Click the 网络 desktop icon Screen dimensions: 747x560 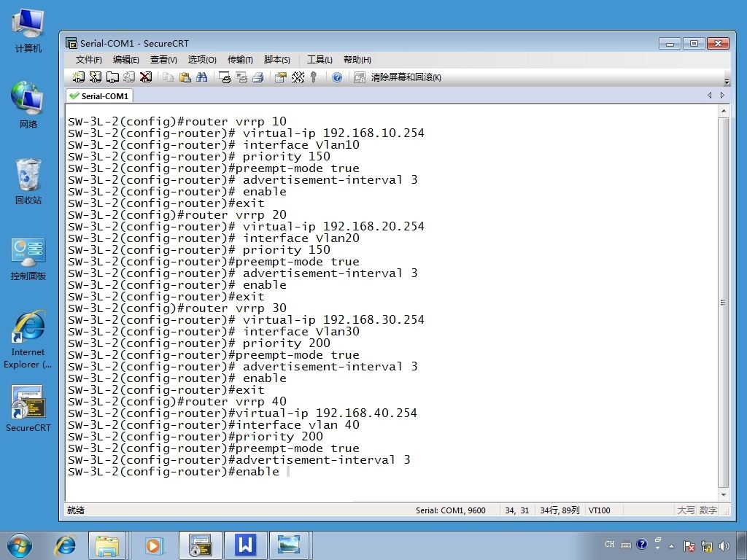click(x=28, y=106)
